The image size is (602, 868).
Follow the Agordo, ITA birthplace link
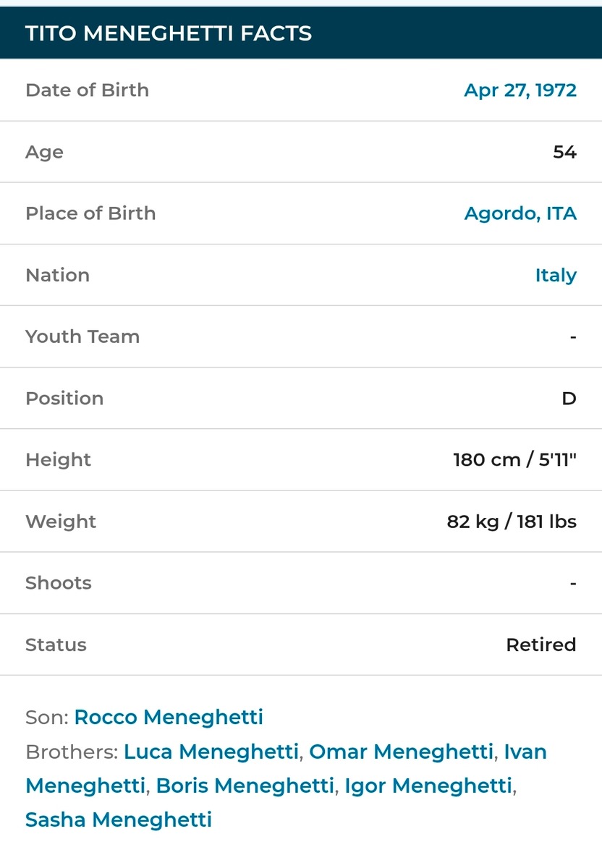(x=520, y=213)
